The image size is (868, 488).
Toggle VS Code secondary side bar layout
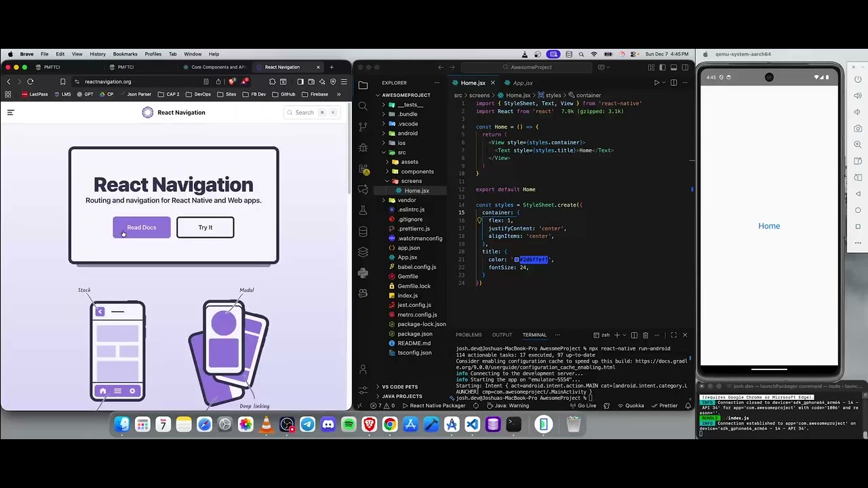(x=684, y=67)
